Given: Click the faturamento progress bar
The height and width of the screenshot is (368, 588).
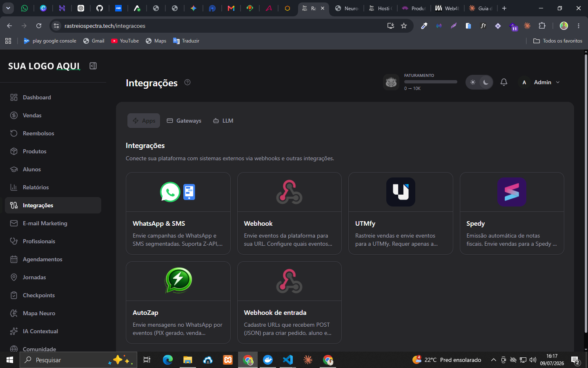Looking at the screenshot, I should pyautogui.click(x=431, y=82).
